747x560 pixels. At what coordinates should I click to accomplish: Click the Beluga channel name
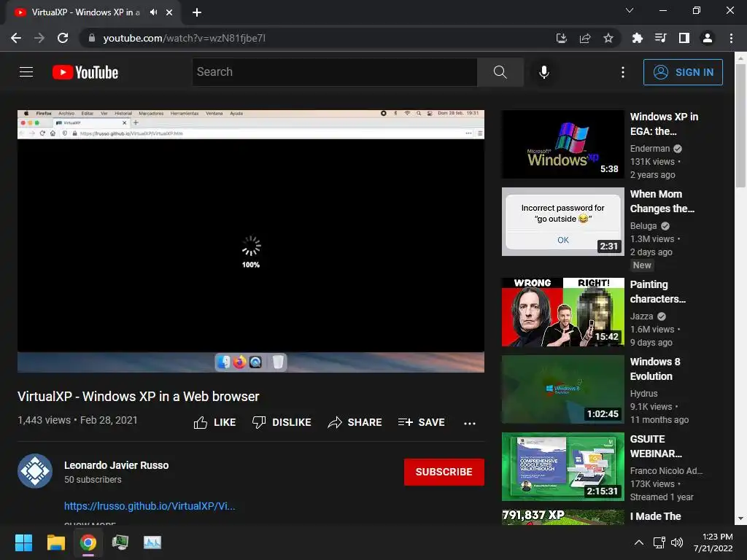tap(643, 226)
